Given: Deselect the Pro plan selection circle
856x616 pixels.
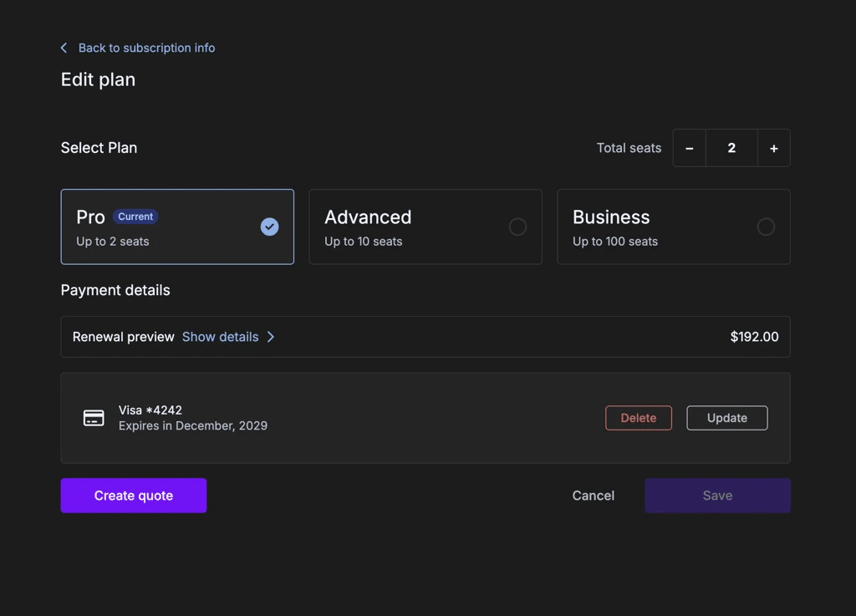Looking at the screenshot, I should click(x=269, y=227).
